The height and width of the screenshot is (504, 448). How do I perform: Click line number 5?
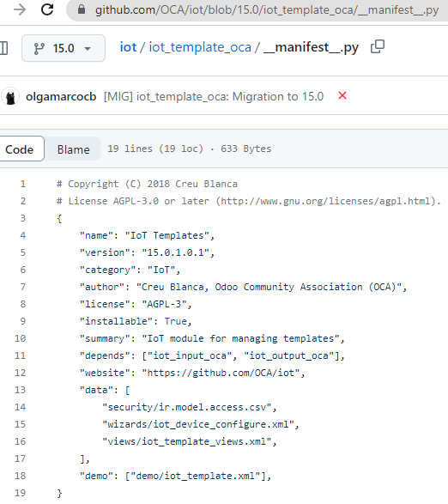coord(23,252)
